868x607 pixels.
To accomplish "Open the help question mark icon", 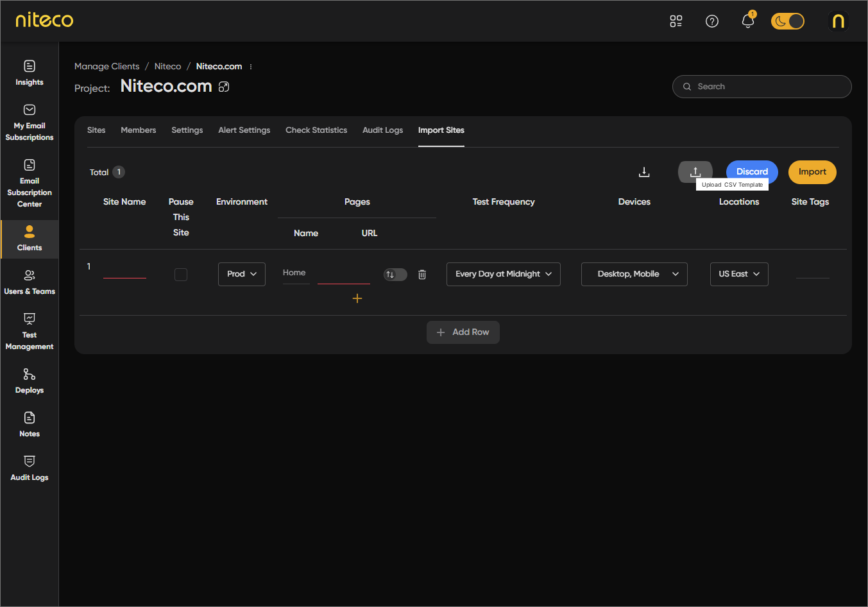I will (x=712, y=21).
